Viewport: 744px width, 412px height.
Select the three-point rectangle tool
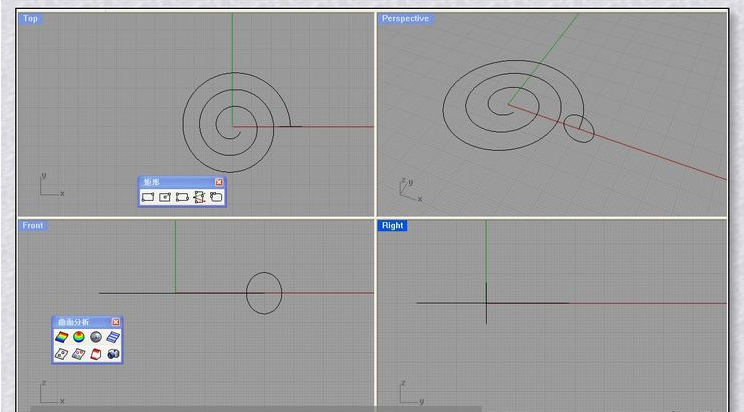(182, 197)
